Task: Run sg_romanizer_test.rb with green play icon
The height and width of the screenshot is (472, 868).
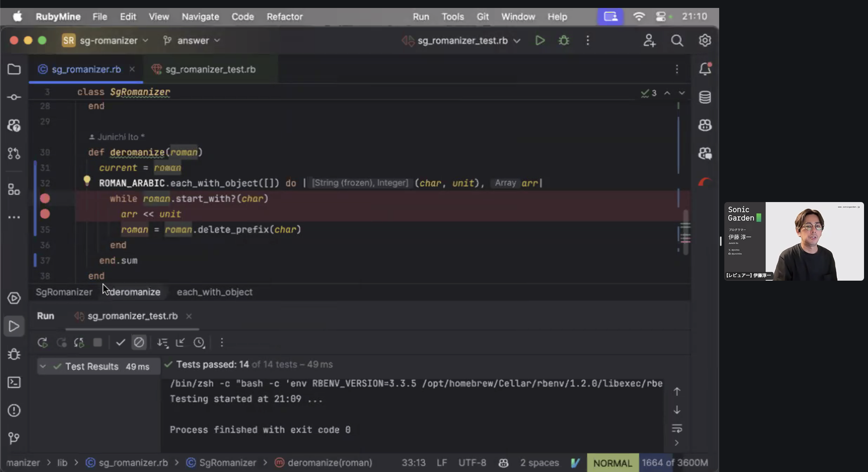Action: (x=540, y=40)
